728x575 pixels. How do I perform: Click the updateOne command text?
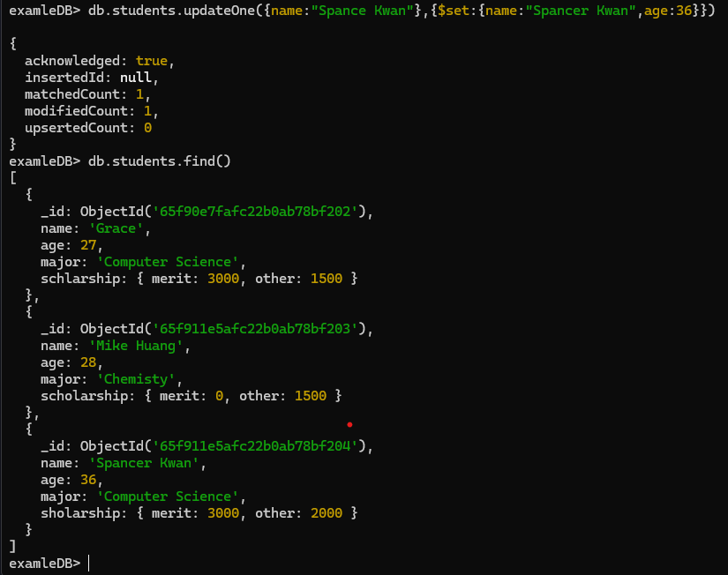coord(402,11)
